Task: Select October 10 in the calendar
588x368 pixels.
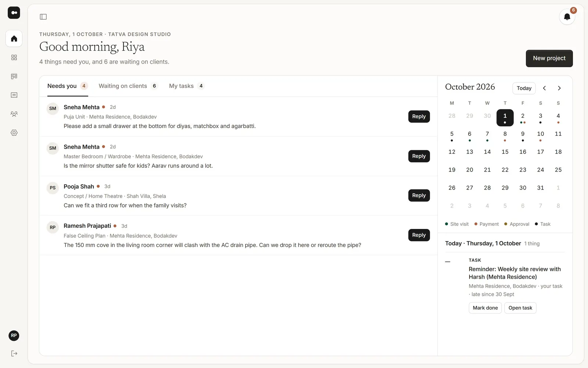Action: coord(540,136)
